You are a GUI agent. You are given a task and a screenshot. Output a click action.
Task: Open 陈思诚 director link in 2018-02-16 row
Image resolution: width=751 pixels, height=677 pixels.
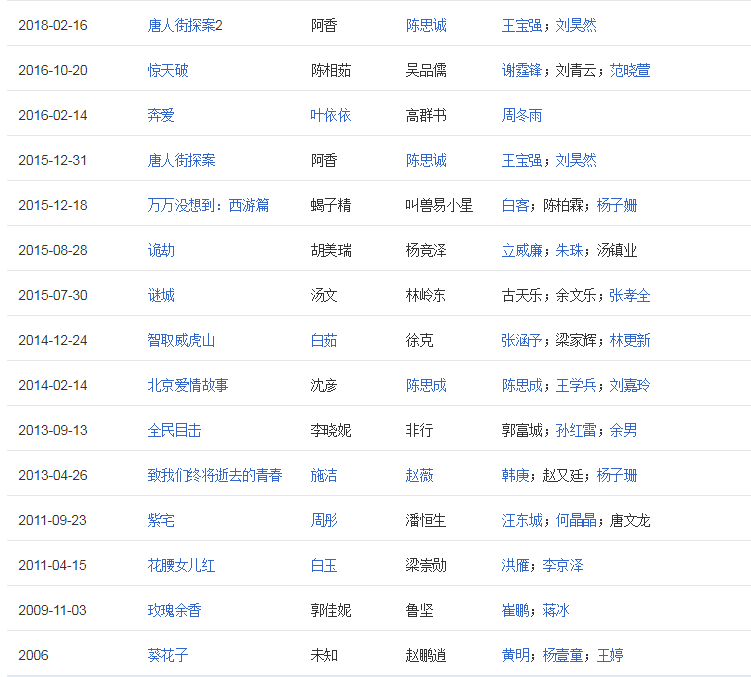click(426, 25)
